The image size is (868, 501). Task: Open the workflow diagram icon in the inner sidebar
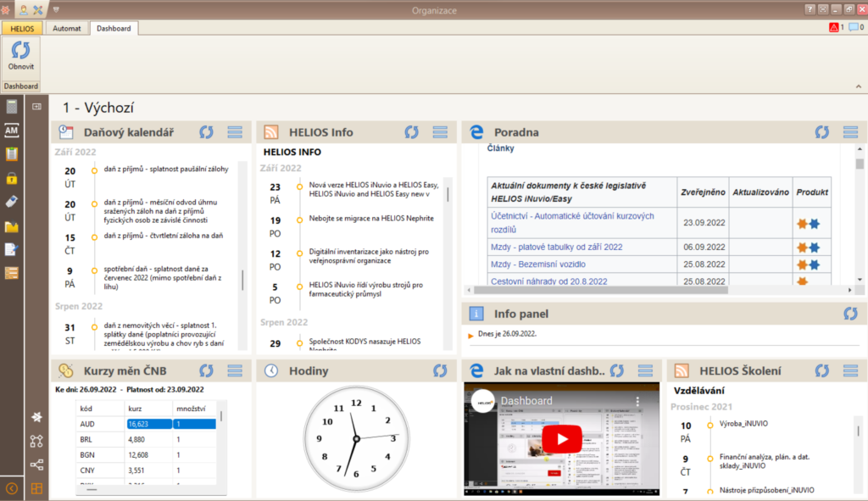point(36,441)
